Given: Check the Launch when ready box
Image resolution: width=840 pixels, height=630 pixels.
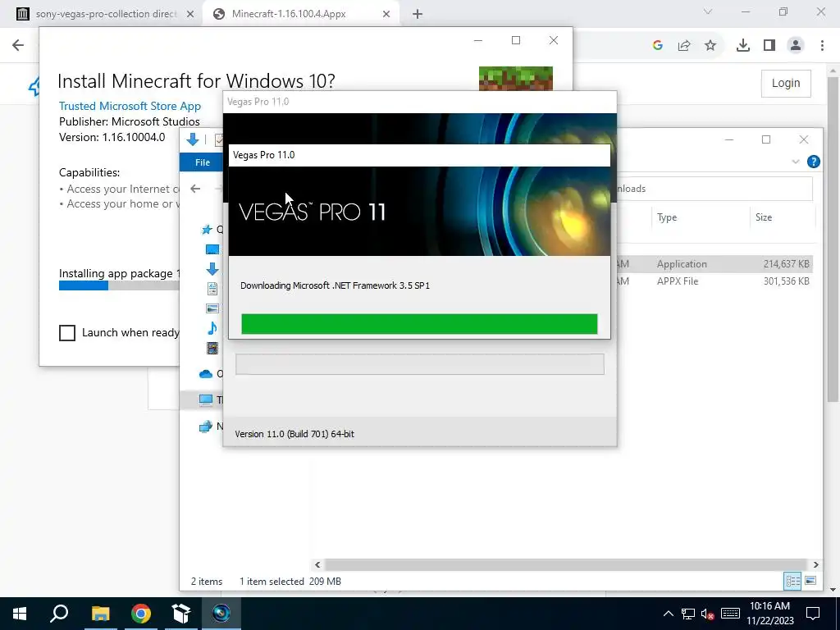Looking at the screenshot, I should point(67,333).
